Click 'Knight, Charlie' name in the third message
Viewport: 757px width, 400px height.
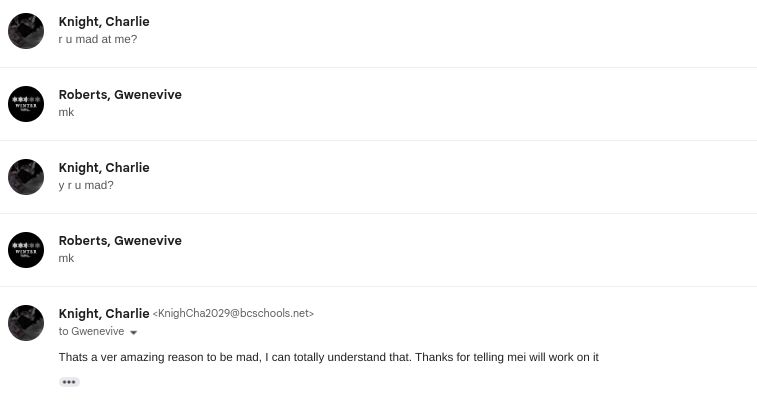[x=104, y=168]
